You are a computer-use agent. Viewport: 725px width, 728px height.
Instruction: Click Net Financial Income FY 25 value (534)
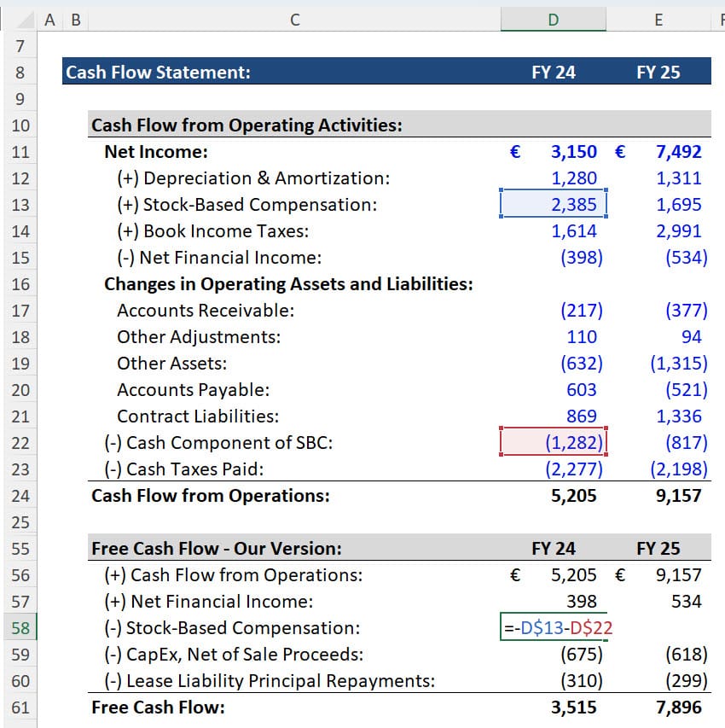(x=687, y=258)
